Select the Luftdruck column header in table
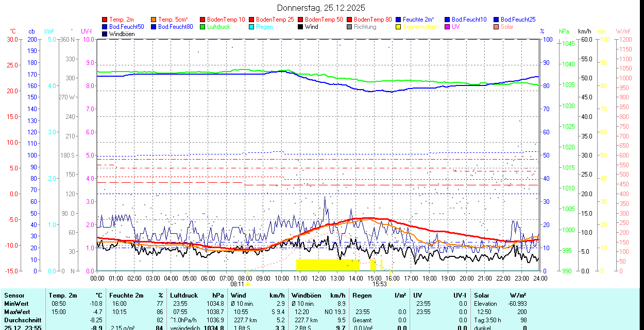This screenshot has width=644, height=330. point(184,296)
